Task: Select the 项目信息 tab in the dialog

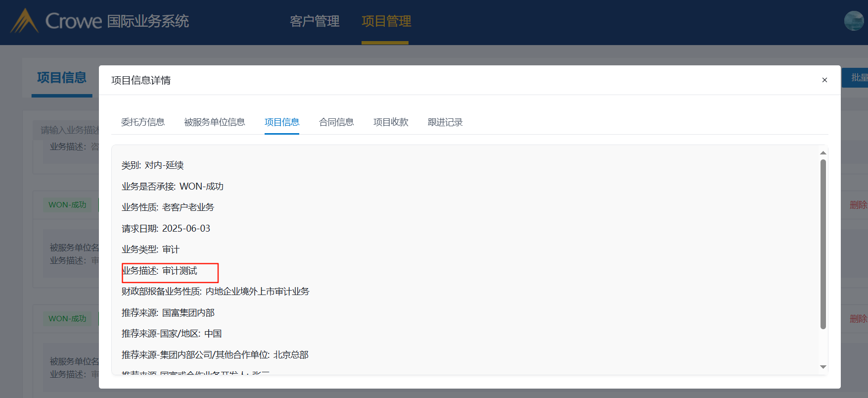Action: pos(282,122)
